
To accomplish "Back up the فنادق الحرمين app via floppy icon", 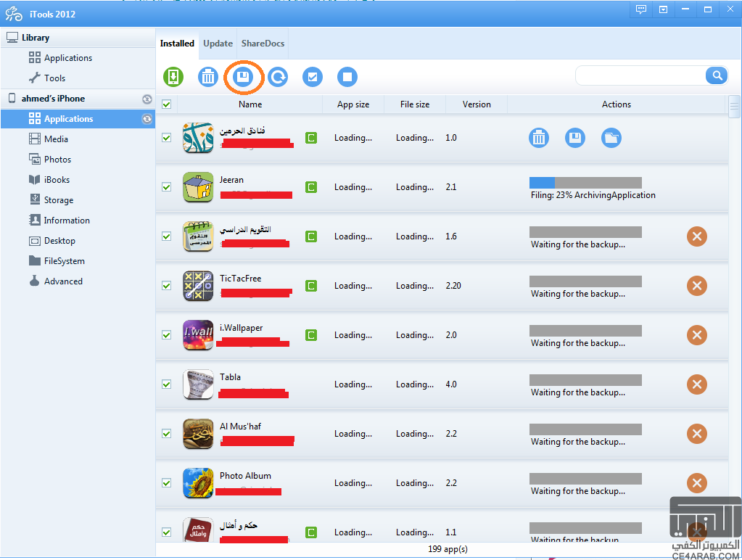I will point(575,138).
